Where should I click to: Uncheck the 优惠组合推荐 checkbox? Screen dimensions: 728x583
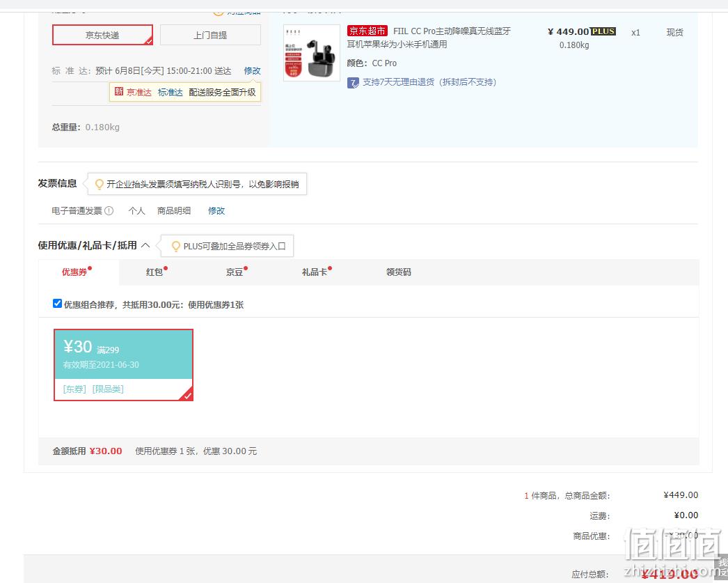[57, 304]
